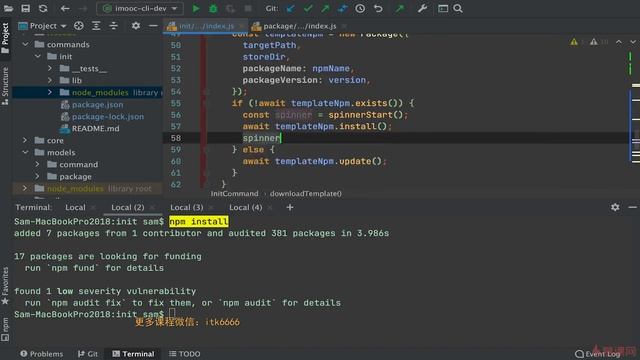Search everywhere with the magnifier icon
The image size is (640, 360).
tap(458, 8)
